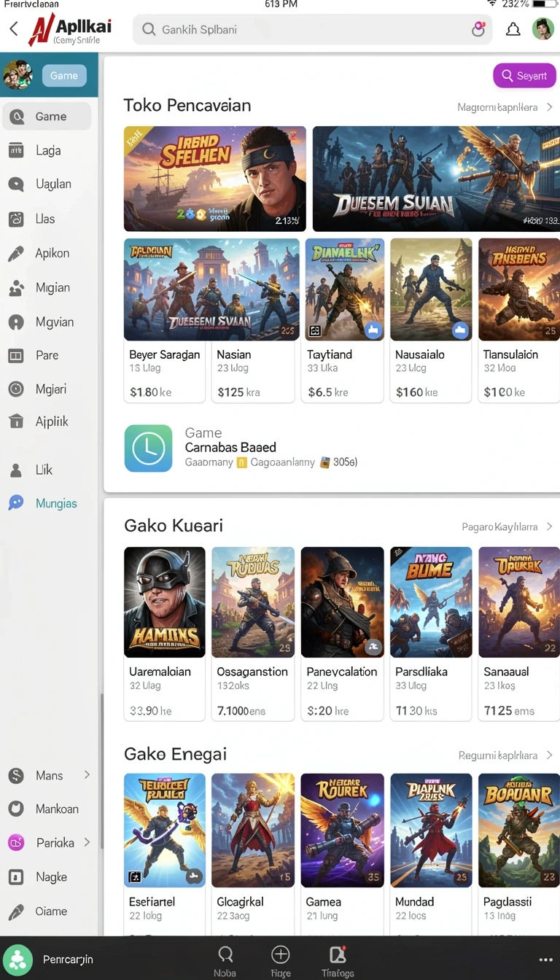560x980 pixels.
Task: Open the Ossaganstion game title
Action: [x=252, y=672]
